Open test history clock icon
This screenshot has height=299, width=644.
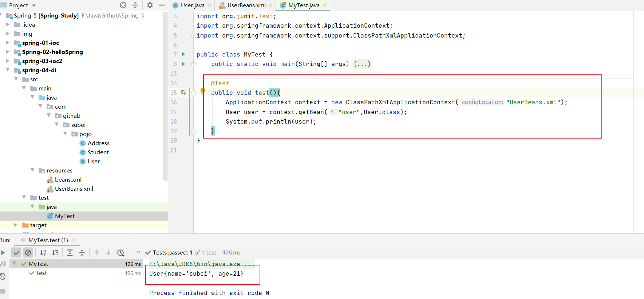(121, 252)
